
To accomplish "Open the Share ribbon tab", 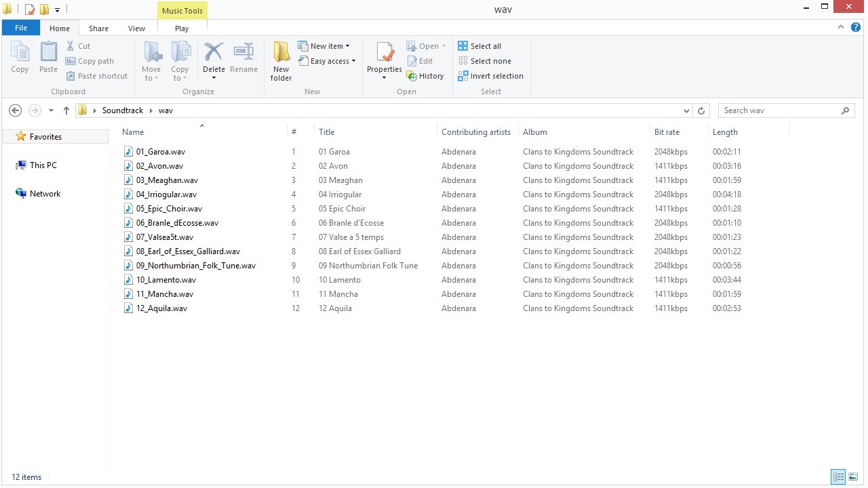I will (98, 28).
